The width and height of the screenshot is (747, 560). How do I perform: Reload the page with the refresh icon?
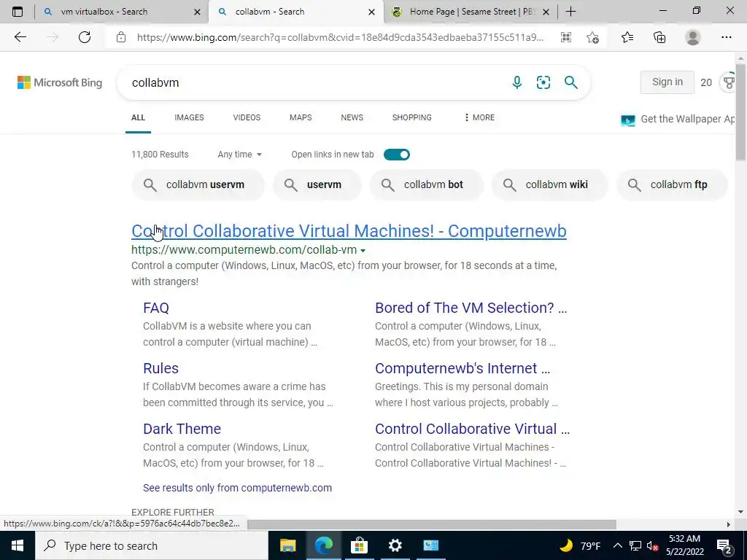[85, 37]
